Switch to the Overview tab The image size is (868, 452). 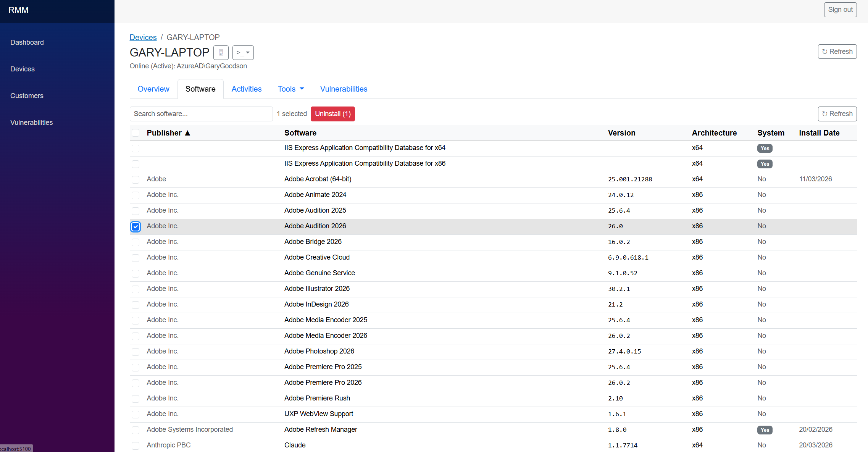pyautogui.click(x=153, y=89)
